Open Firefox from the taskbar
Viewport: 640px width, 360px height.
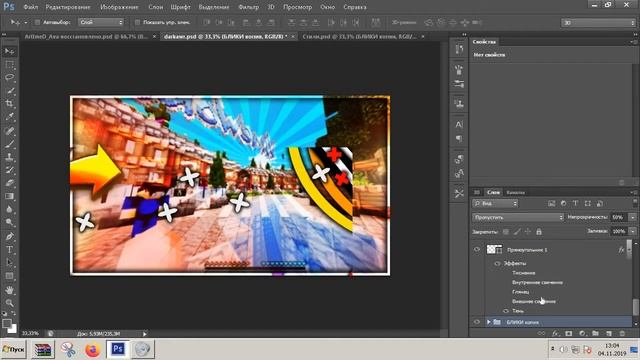click(93, 350)
